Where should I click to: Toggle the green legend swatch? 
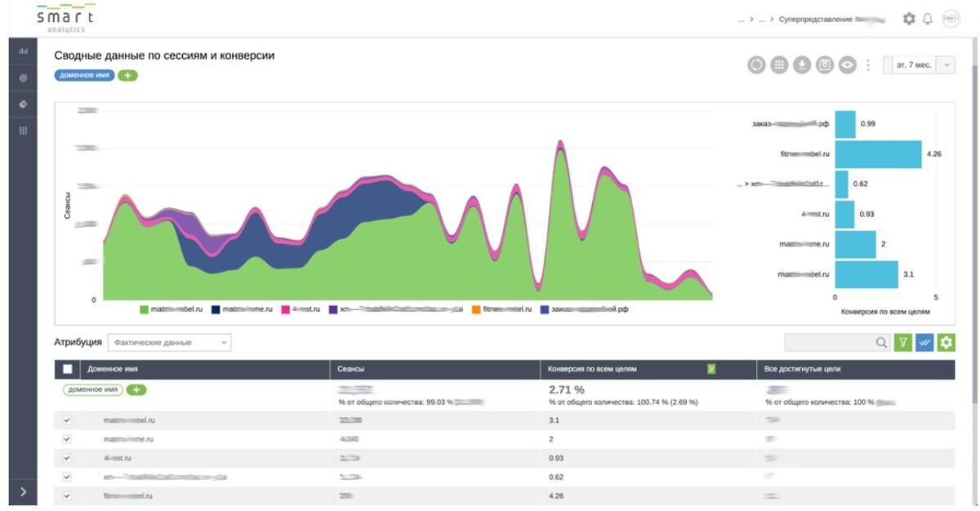coord(144,310)
